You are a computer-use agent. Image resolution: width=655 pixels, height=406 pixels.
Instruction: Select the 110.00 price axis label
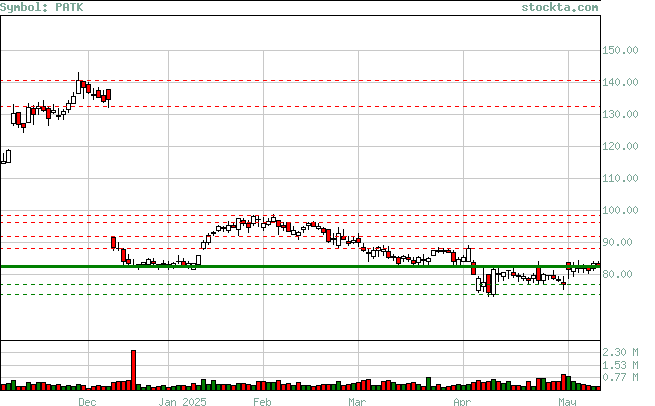pyautogui.click(x=620, y=178)
